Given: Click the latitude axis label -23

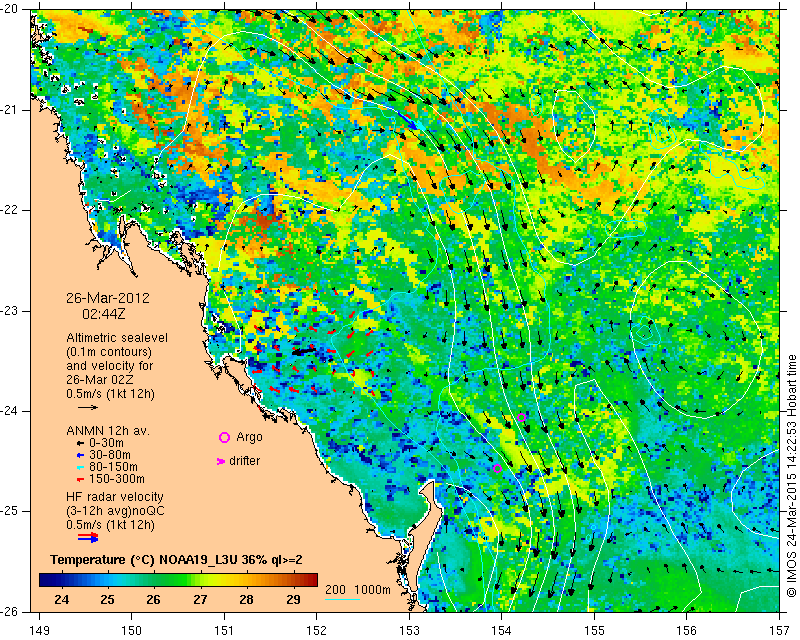Looking at the screenshot, I should (11, 311).
